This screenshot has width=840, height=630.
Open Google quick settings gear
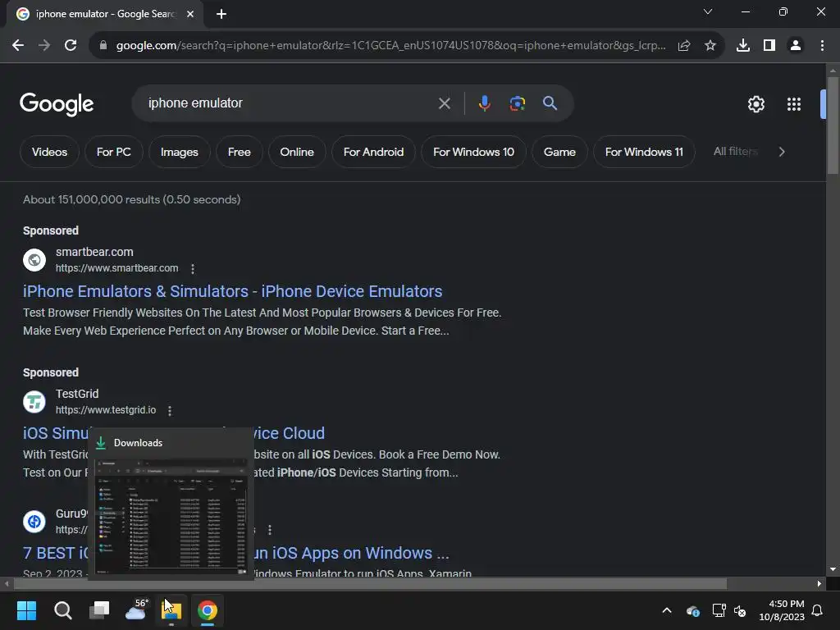tap(756, 104)
